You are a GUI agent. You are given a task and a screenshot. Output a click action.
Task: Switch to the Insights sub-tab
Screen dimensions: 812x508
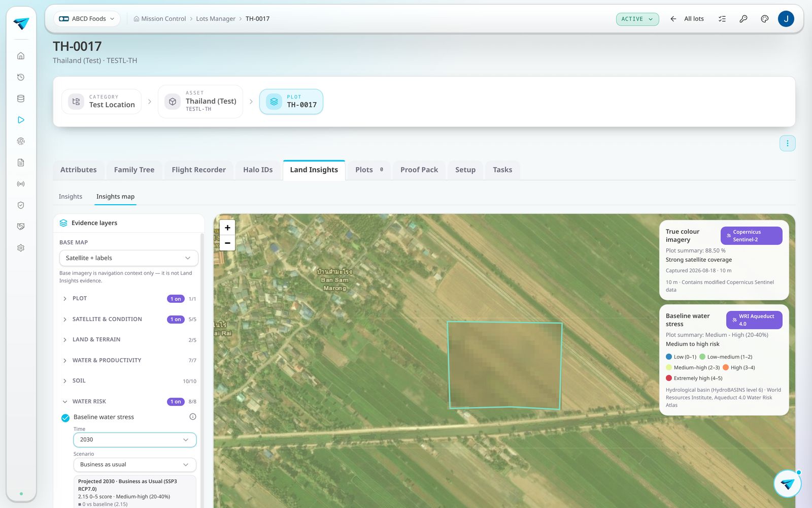click(x=71, y=197)
